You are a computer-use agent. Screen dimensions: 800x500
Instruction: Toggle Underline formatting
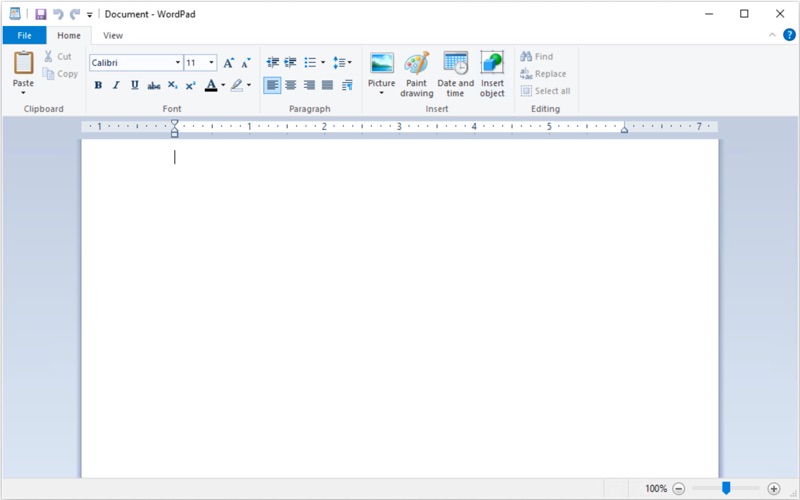(135, 85)
